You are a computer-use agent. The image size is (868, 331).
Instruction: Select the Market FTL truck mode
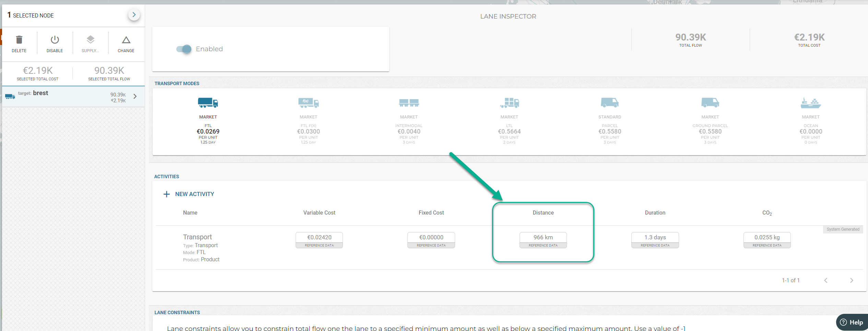pos(208,102)
